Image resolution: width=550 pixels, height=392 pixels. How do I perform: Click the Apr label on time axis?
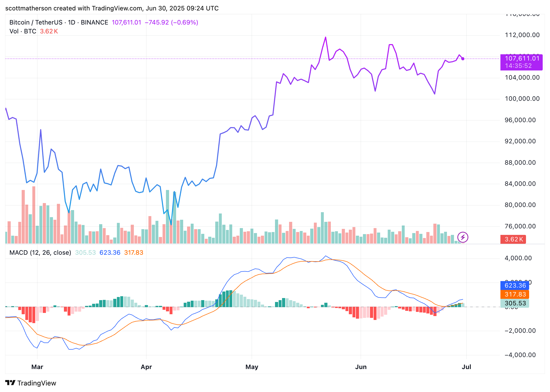click(146, 367)
